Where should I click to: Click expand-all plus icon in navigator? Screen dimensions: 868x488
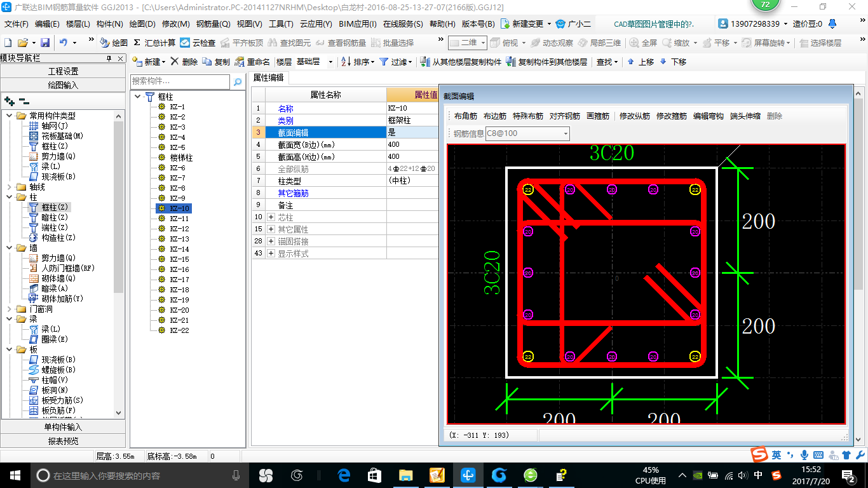(9, 100)
